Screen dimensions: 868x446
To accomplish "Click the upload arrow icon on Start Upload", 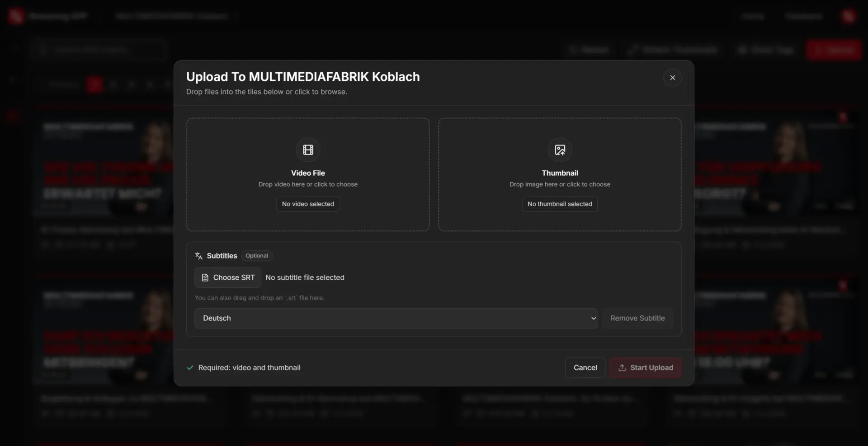I will tap(622, 368).
